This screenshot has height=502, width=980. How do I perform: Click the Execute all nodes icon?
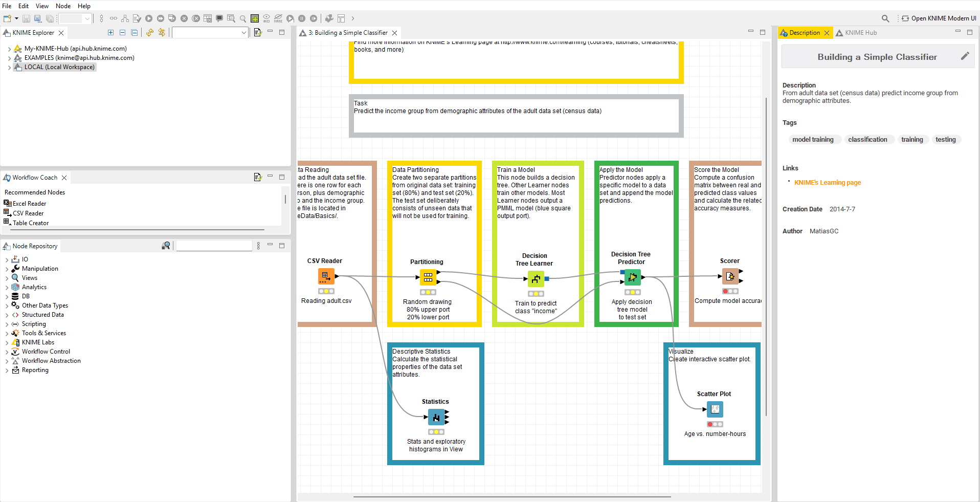point(161,18)
